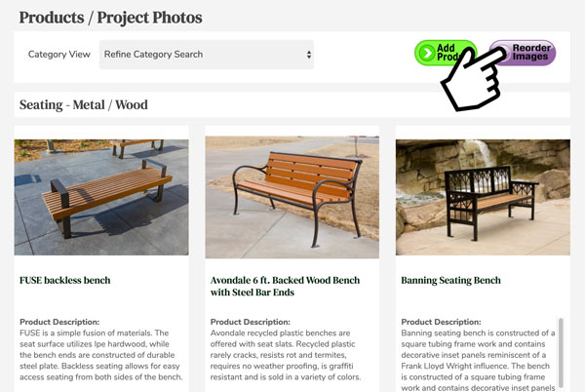Select the Banning Seating Bench title
Viewport: 585px width, 392px height.
(450, 280)
